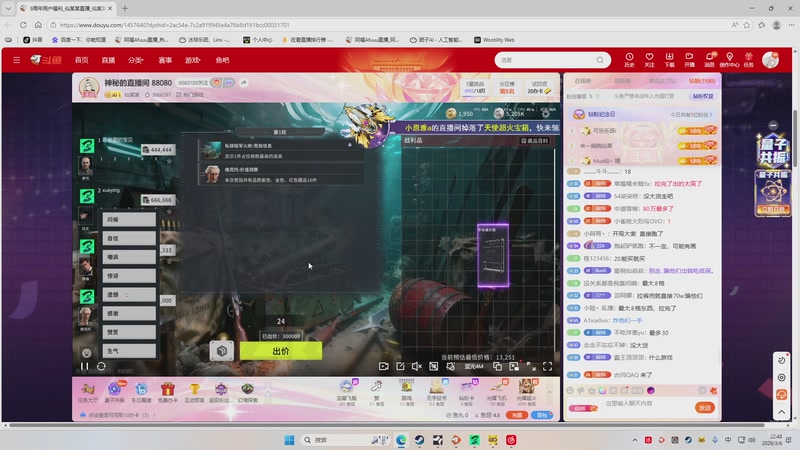Open 关注 follow heart icon in header
The width and height of the screenshot is (800, 450).
click(649, 60)
